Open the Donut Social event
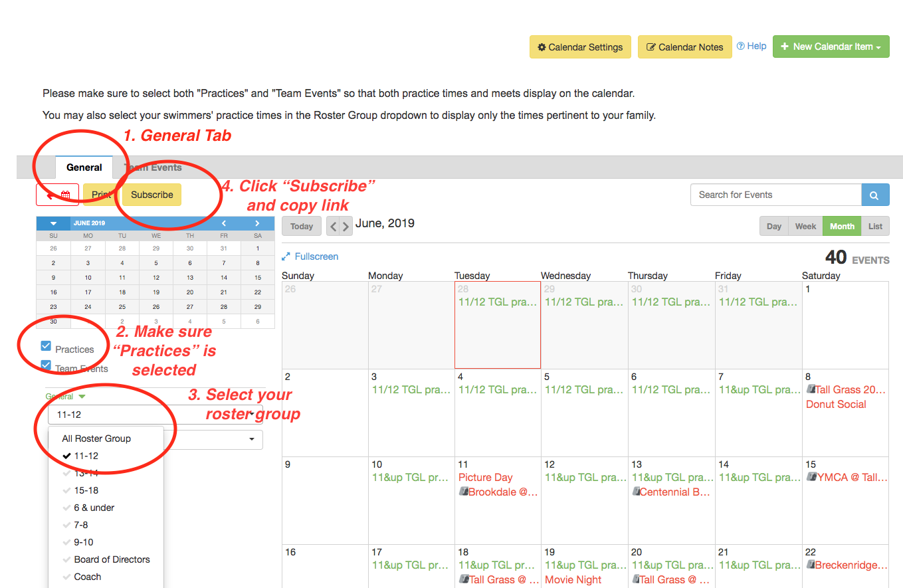 tap(836, 404)
